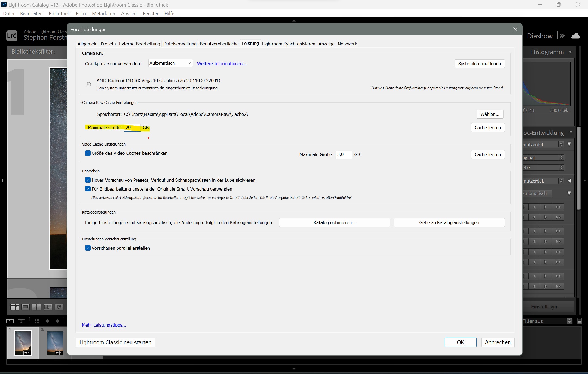Switch to Loupe view icon

coord(25,307)
